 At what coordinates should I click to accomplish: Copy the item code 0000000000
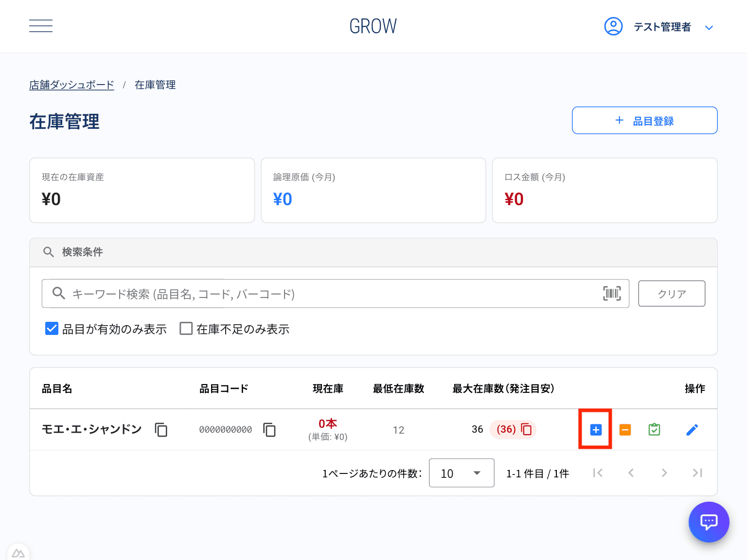[x=269, y=430]
